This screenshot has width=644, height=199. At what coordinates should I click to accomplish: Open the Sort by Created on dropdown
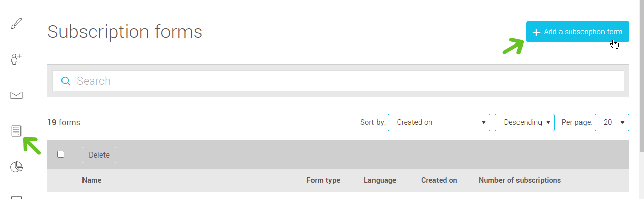(x=439, y=122)
